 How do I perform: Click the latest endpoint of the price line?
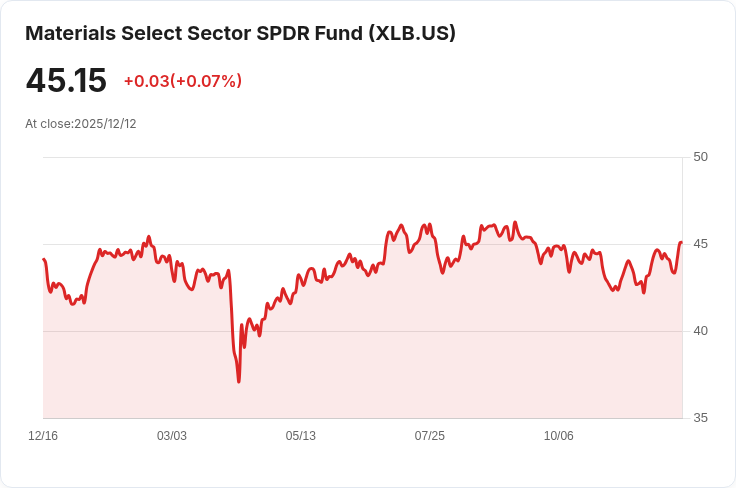(x=681, y=242)
